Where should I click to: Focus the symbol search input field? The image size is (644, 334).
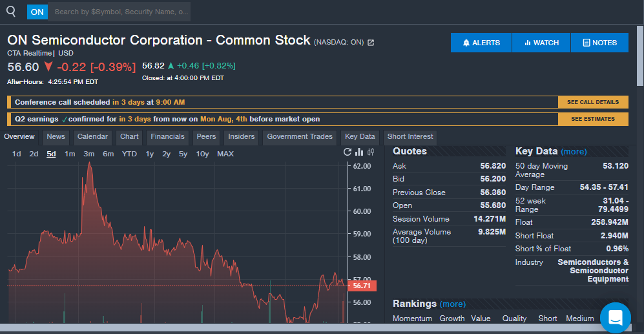(119, 12)
